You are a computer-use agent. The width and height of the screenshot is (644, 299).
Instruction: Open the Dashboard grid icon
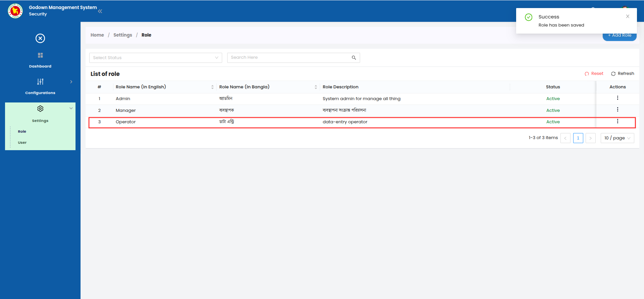[x=40, y=55]
